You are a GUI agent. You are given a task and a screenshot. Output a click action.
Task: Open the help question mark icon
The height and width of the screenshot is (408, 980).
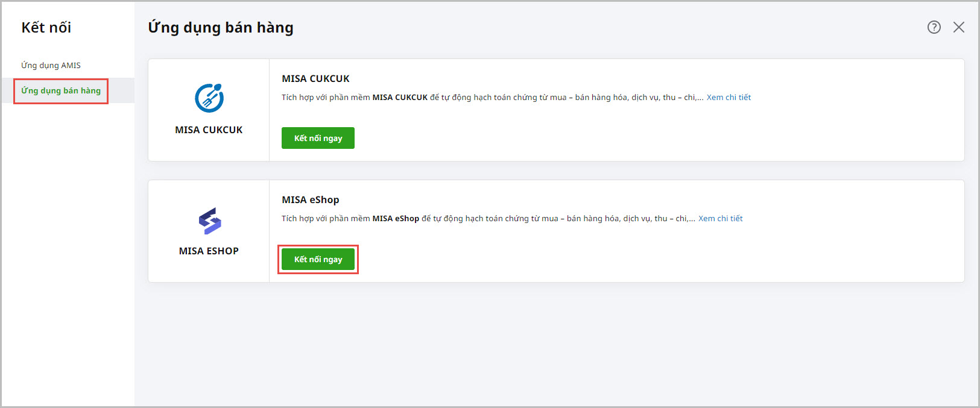(934, 27)
